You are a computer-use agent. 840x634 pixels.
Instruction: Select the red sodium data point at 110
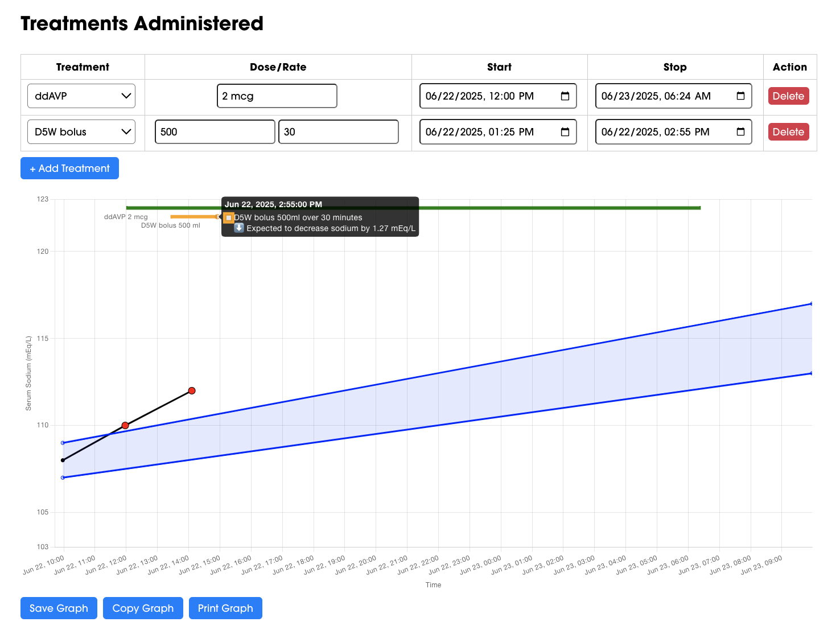tap(125, 425)
